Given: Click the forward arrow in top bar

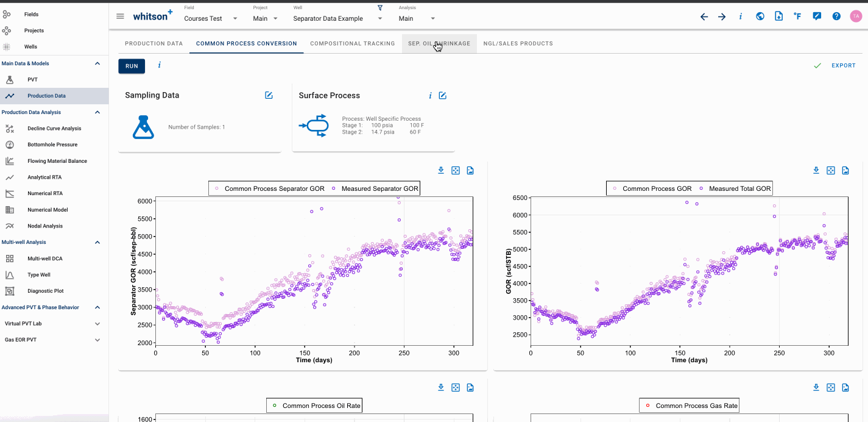Looking at the screenshot, I should (x=722, y=16).
